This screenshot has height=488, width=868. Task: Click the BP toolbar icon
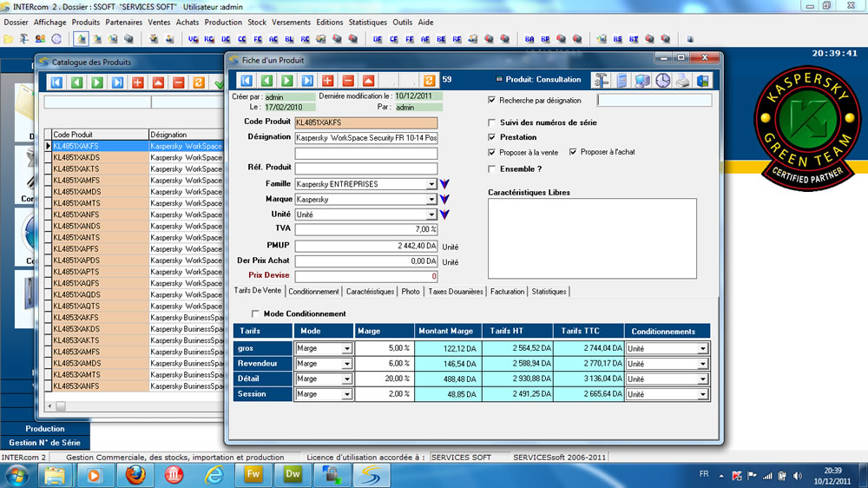point(545,39)
